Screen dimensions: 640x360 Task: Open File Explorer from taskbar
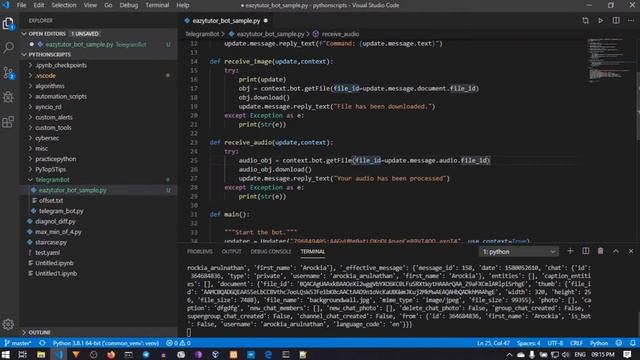click(x=41, y=355)
